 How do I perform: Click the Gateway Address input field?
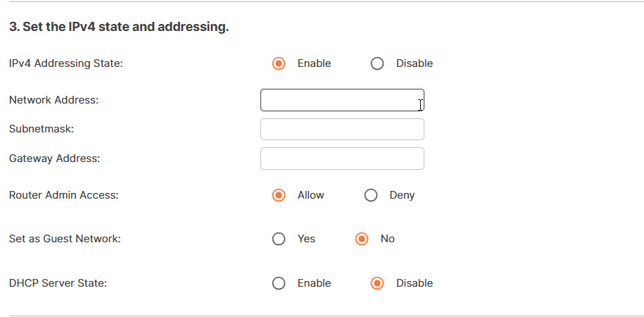coord(342,158)
